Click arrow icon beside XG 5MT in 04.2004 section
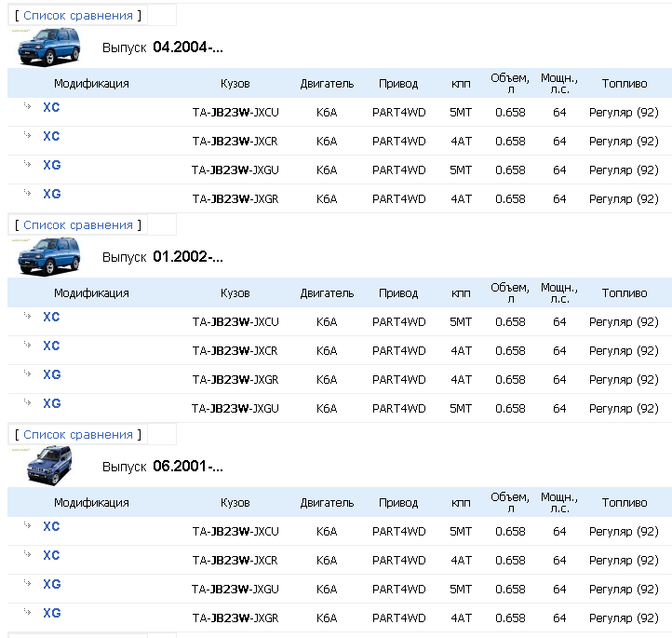The height and width of the screenshot is (638, 672). tap(28, 165)
